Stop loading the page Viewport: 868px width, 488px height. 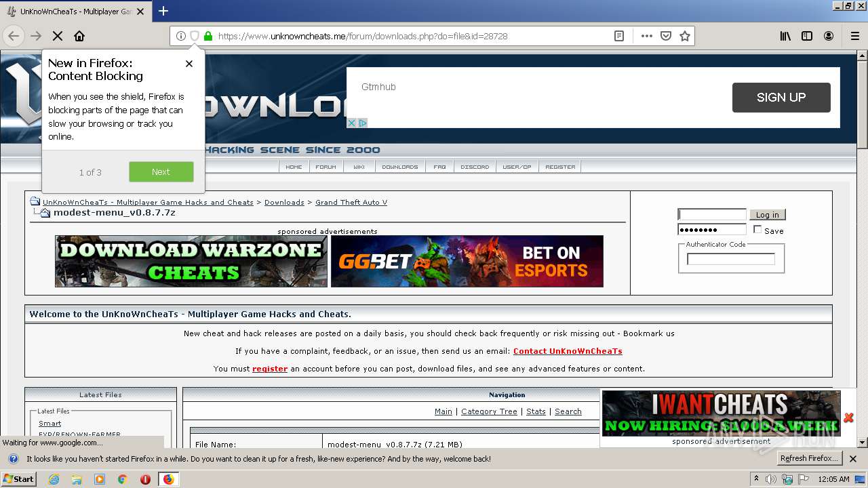tap(58, 36)
